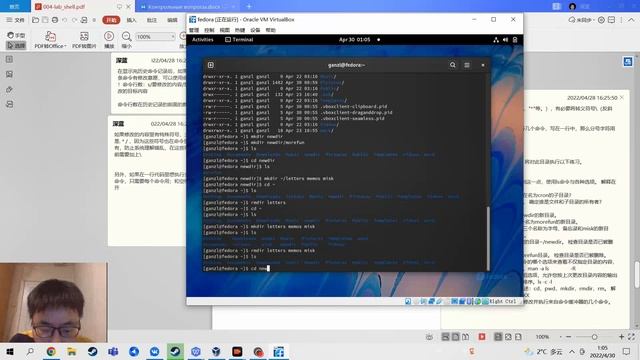Open the VirtualBox 帮助 menu
This screenshot has width=640, height=360.
271,30
